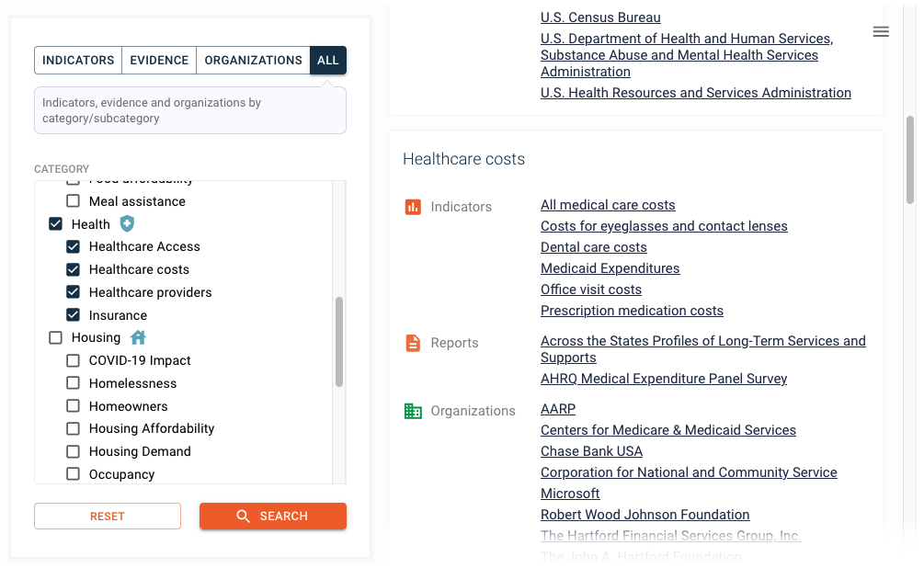The height and width of the screenshot is (568, 924).
Task: Switch to the Evidence tab
Action: coord(159,60)
